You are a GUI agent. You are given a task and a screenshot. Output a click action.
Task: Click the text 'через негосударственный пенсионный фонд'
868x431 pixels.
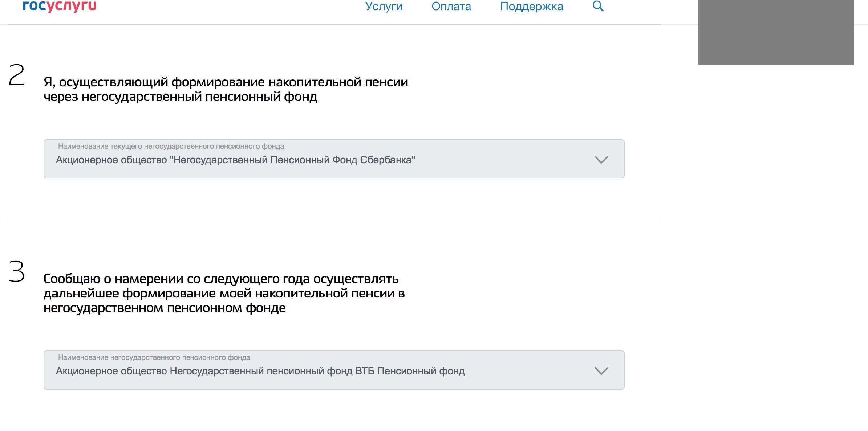pos(180,97)
